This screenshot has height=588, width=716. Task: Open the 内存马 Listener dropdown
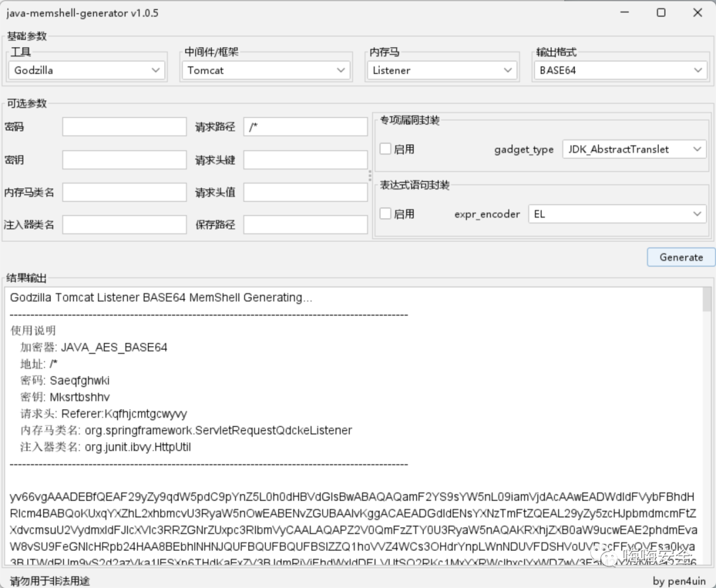pos(442,70)
